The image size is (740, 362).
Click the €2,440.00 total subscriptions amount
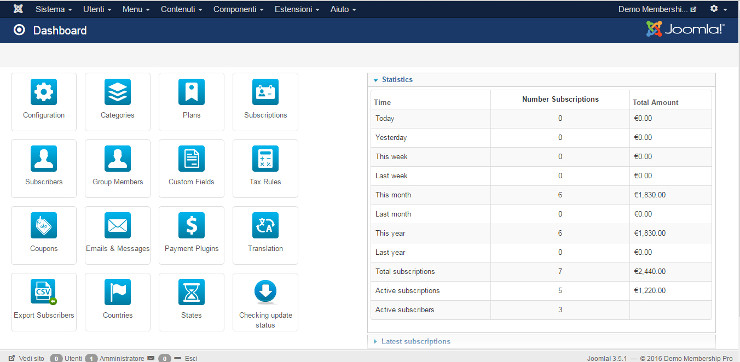click(x=650, y=271)
